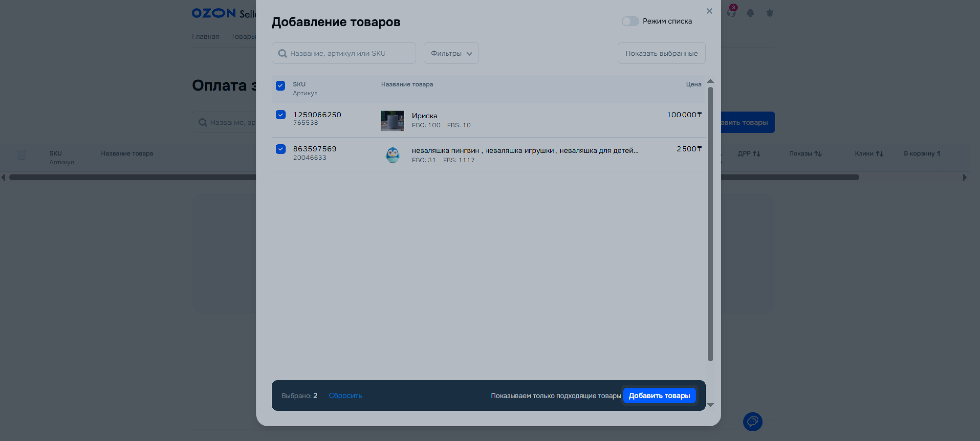Click the Цена column header
The height and width of the screenshot is (441, 980).
point(693,84)
